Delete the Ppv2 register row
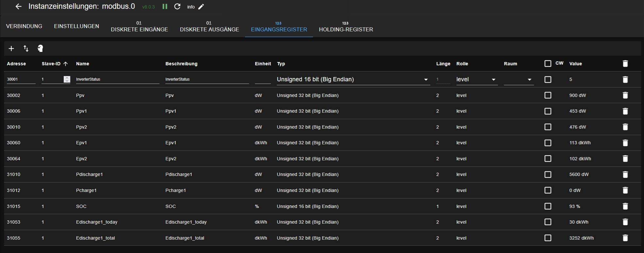The height and width of the screenshot is (253, 644). tap(625, 127)
